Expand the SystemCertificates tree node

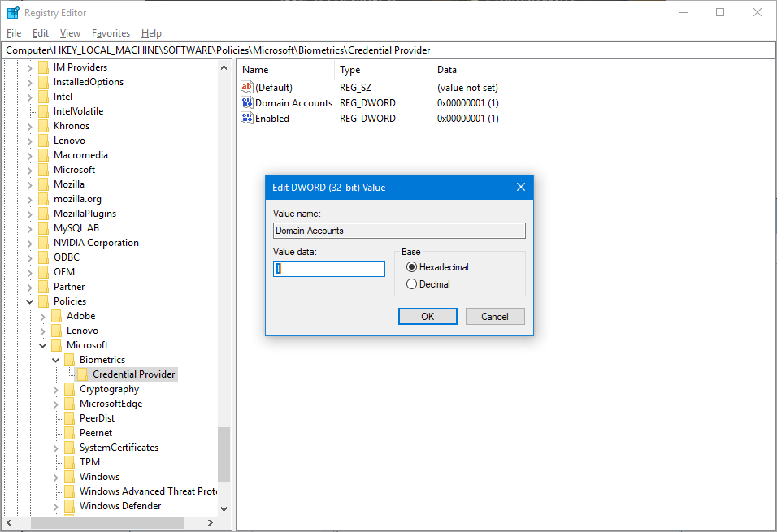[x=55, y=448]
